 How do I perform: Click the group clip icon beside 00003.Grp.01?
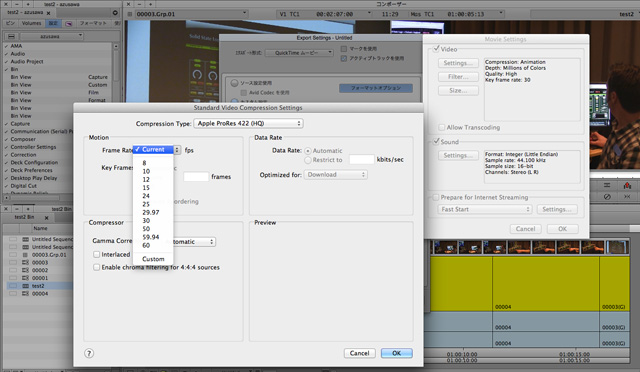point(25,255)
